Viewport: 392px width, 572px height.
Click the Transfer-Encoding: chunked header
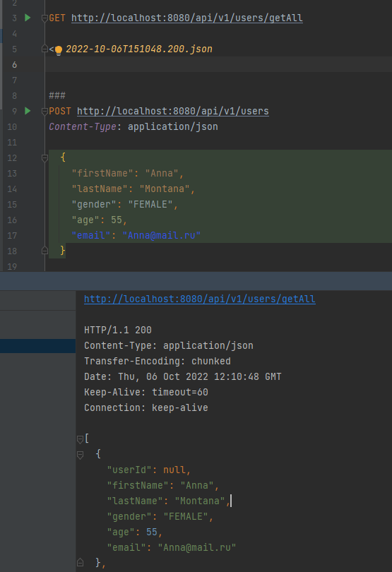pos(158,361)
